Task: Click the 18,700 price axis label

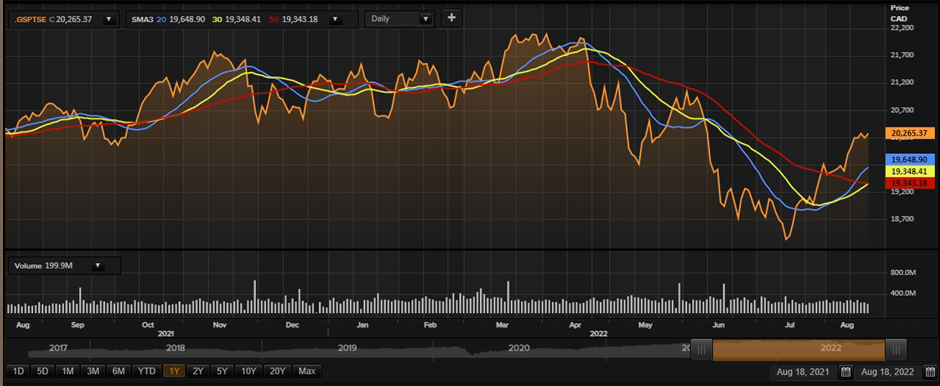Action: 902,219
